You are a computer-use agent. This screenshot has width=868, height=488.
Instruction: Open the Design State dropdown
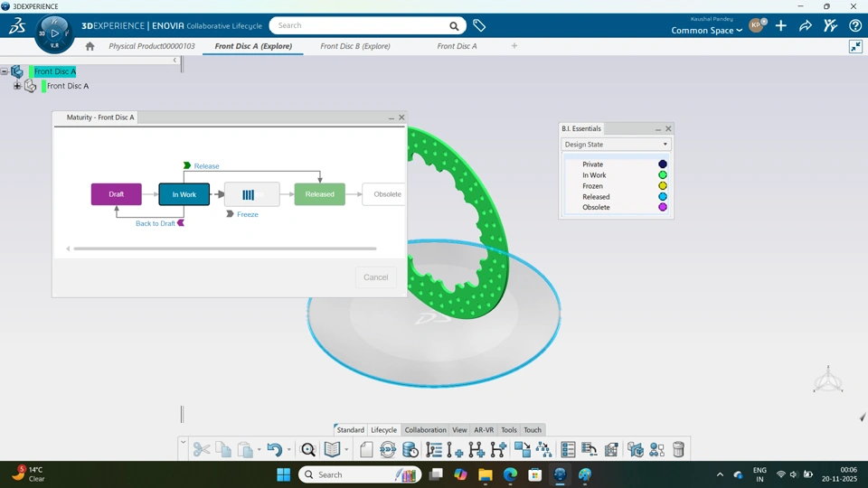[x=616, y=145]
